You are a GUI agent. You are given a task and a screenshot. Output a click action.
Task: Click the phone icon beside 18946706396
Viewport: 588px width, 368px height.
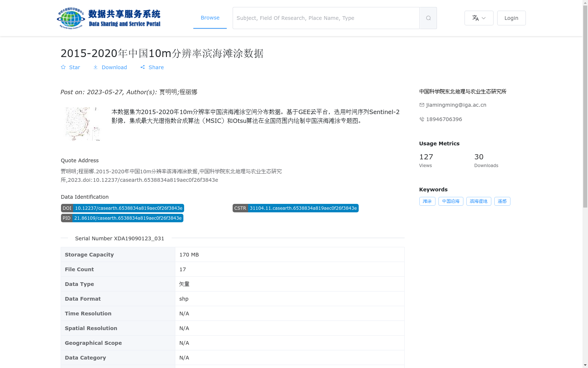tap(422, 119)
